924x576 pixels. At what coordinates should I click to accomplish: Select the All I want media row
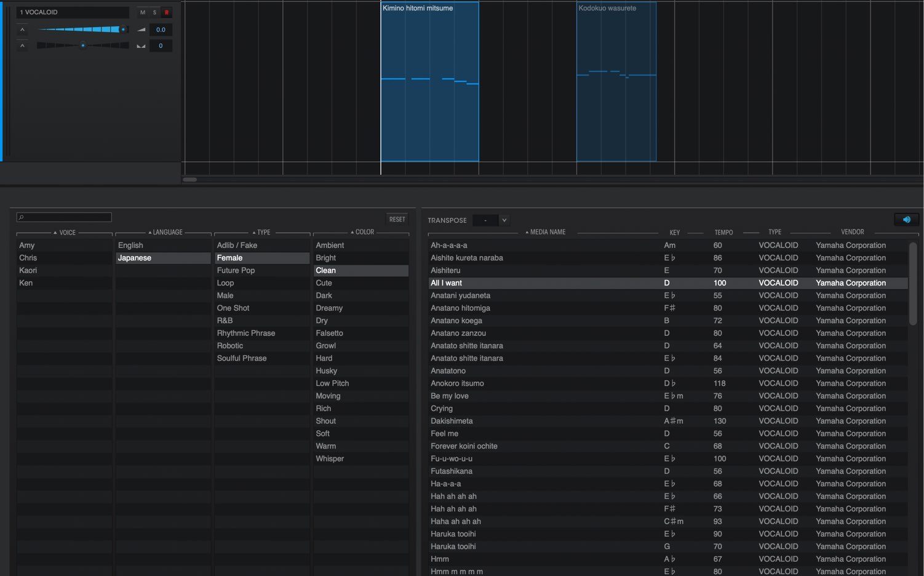coord(668,283)
